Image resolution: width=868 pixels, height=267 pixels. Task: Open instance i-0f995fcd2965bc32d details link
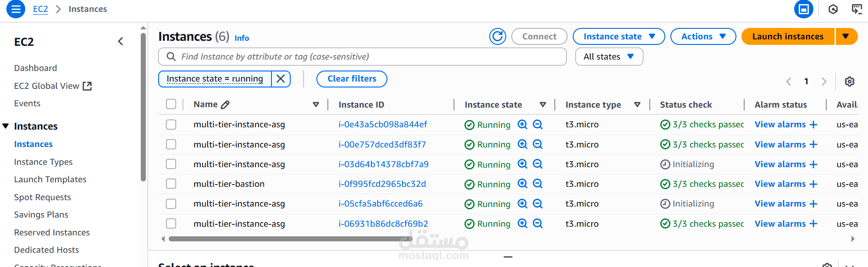(382, 184)
